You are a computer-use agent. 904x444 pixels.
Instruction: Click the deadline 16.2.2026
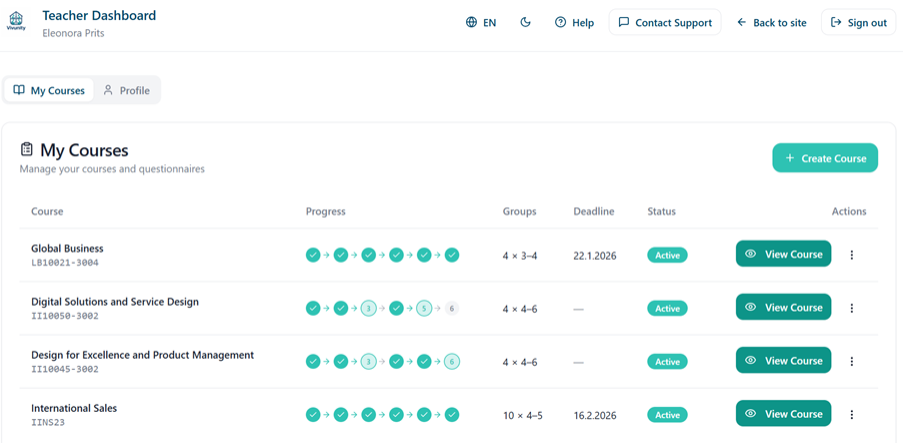[595, 415]
